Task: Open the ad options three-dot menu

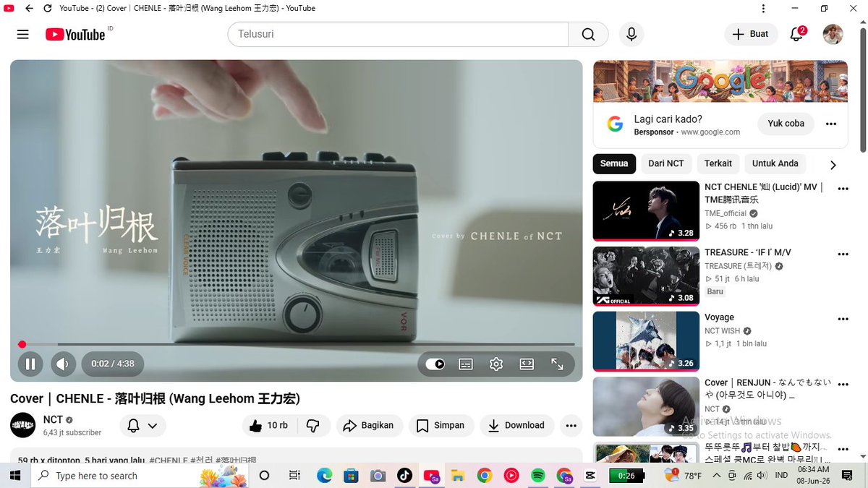Action: coord(831,124)
